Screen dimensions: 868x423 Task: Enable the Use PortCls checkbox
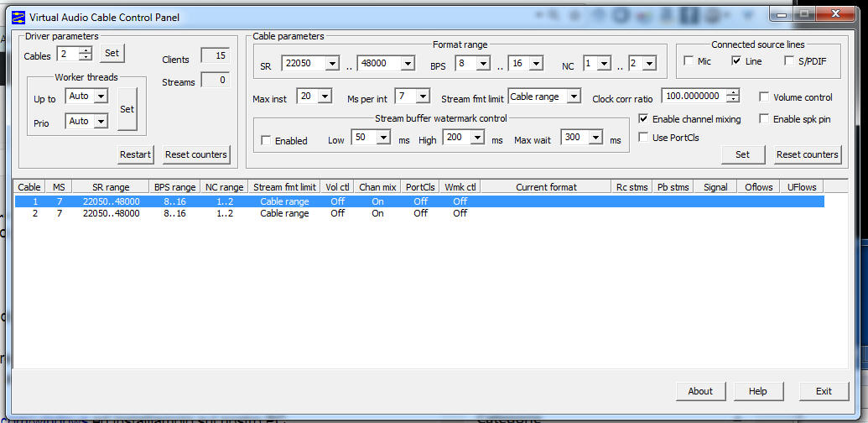[x=643, y=138]
